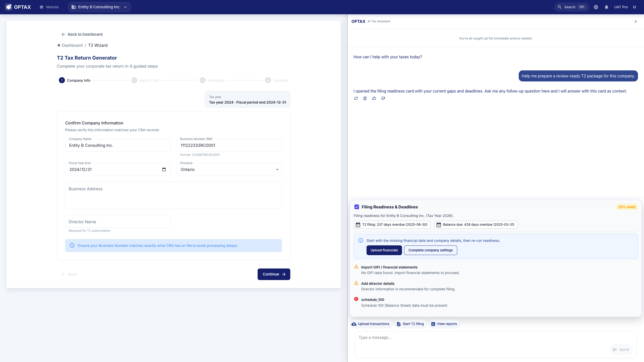Screen dimensions: 644x362
Task: Click Upload financials button
Action: 384,250
